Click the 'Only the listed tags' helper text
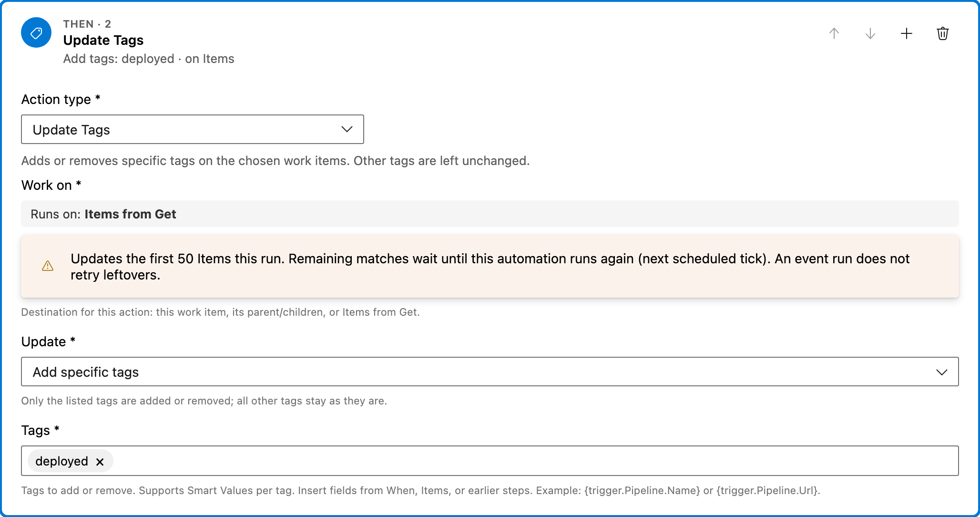 204,401
